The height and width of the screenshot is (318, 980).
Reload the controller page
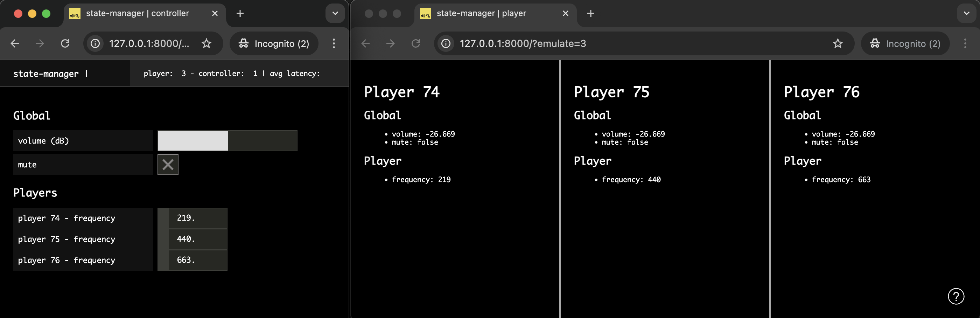pyautogui.click(x=65, y=43)
